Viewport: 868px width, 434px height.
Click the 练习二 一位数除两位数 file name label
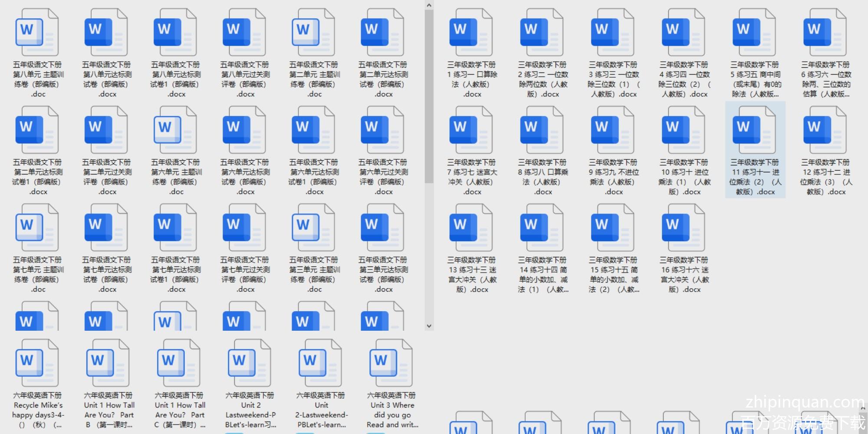coord(542,79)
